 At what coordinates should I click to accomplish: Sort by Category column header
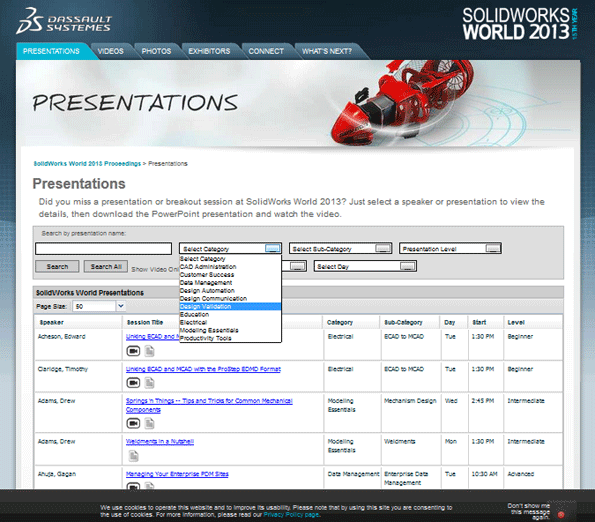(x=340, y=322)
